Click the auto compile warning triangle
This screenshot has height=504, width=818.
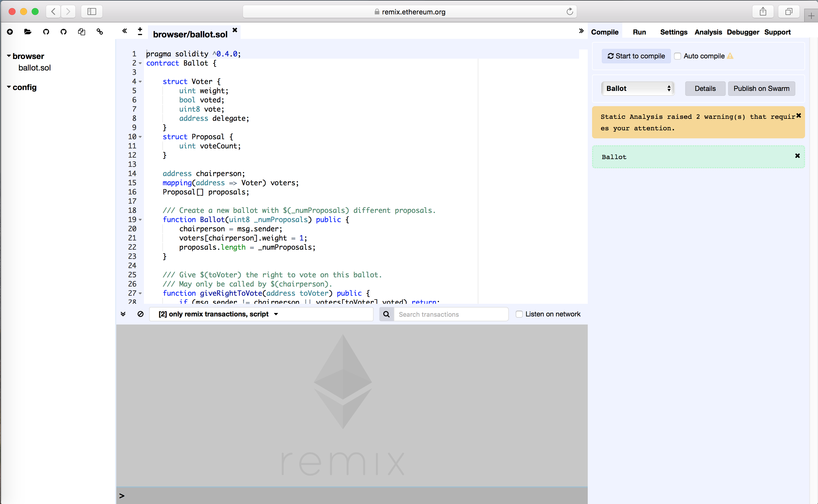coord(730,56)
